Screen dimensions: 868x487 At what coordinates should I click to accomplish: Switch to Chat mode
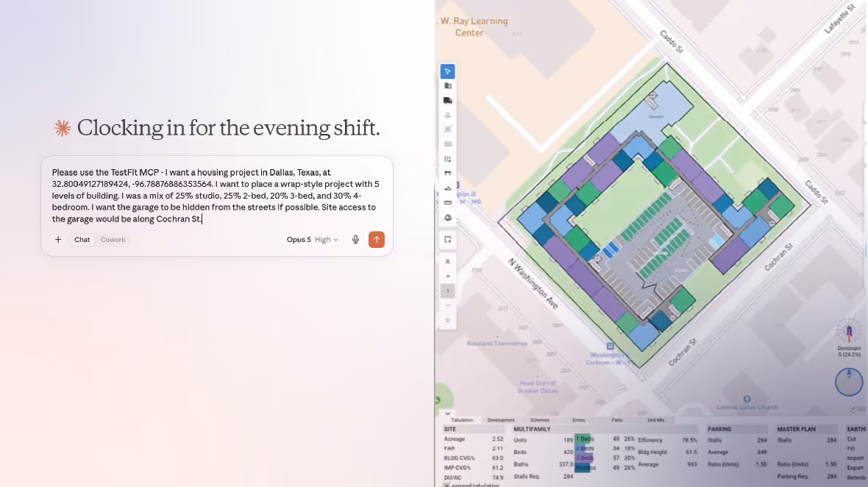click(82, 240)
